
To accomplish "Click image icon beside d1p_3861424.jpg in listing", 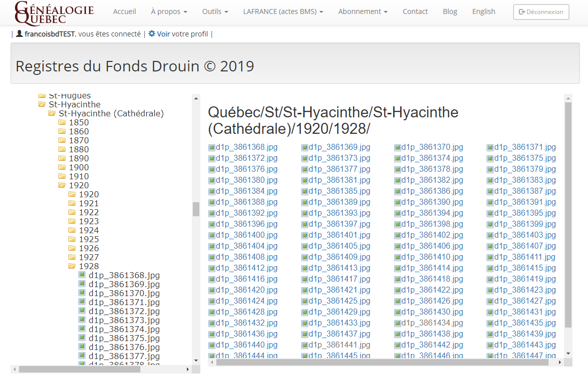I will click(x=212, y=302).
